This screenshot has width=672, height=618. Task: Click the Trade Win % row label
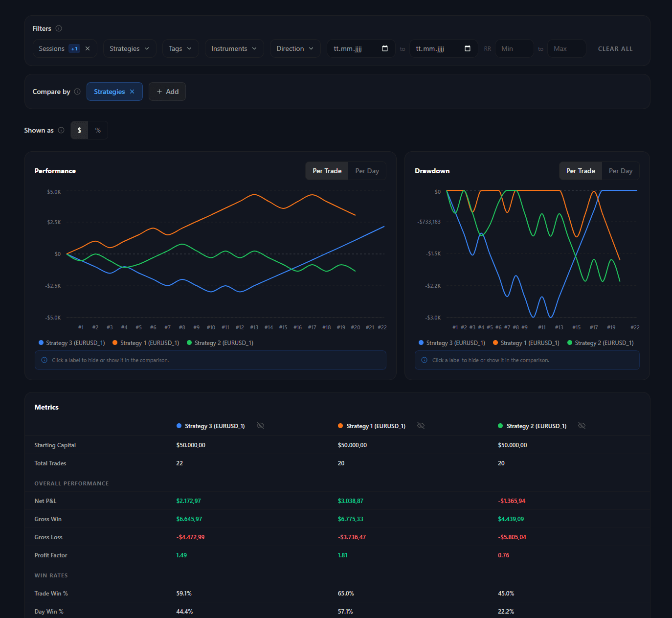pos(51,594)
